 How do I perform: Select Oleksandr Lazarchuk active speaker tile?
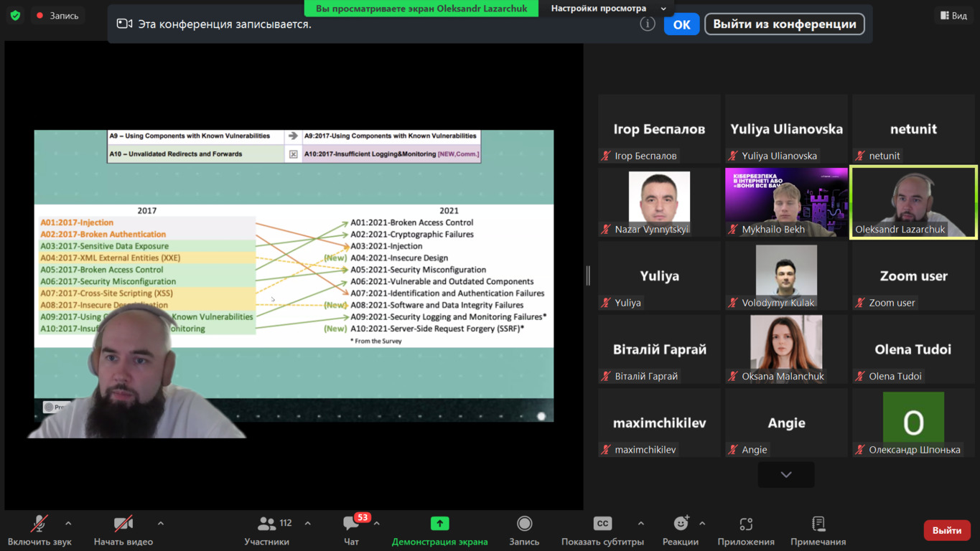(913, 202)
